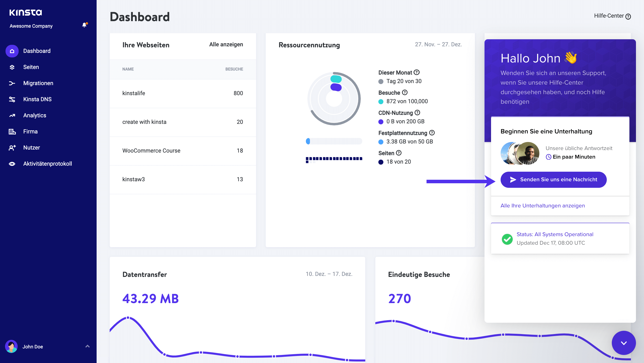Open Alle anzeigen in Ihre Webseiten
The height and width of the screenshot is (363, 644).
[x=226, y=44]
